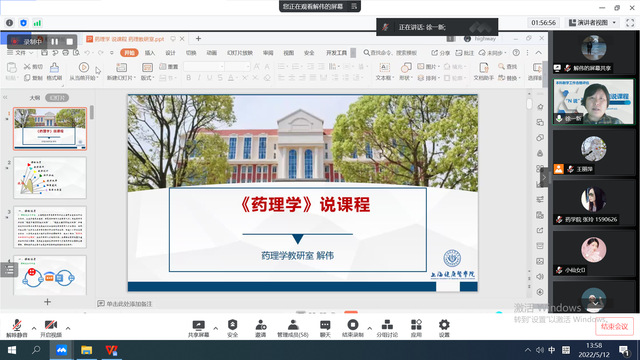Open the share screen option
Screen dimensions: 640x360
(x=198, y=328)
